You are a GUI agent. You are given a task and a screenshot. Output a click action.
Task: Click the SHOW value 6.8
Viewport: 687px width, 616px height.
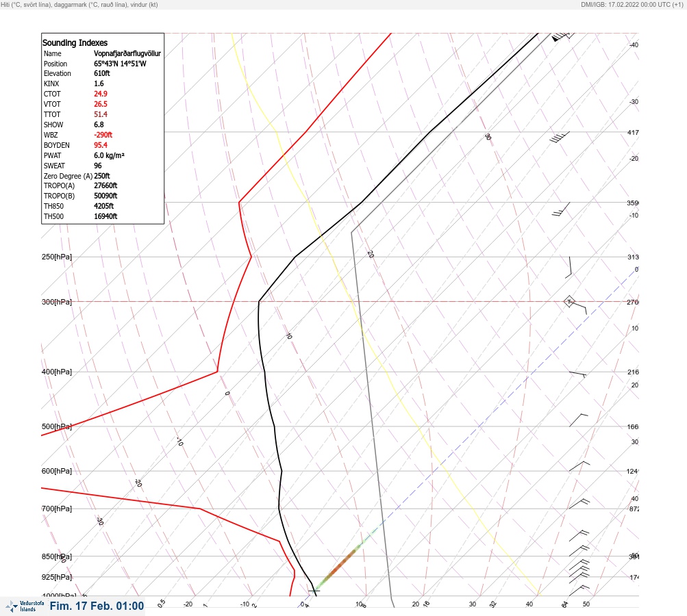tap(99, 125)
